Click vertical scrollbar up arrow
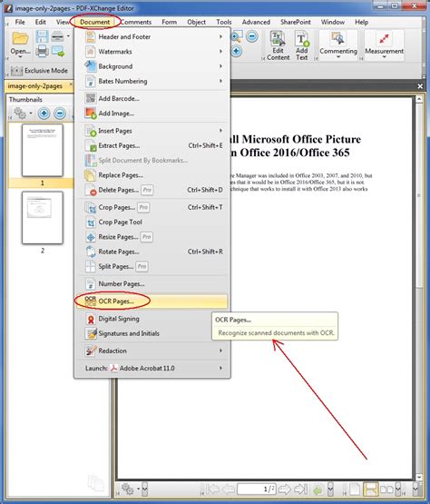This screenshot has width=430, height=504. 419,99
